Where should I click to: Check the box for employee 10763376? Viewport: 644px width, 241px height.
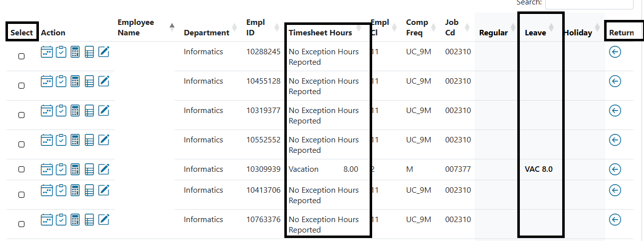pyautogui.click(x=21, y=224)
